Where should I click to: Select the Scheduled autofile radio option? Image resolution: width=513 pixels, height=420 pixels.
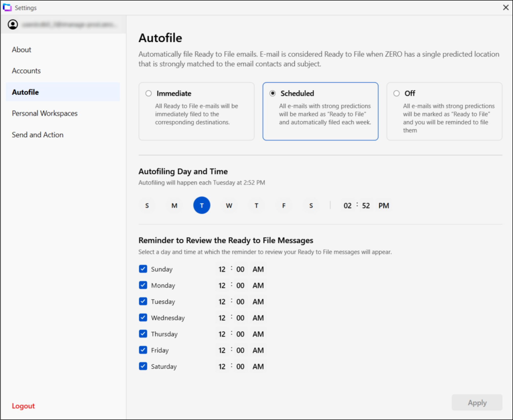(273, 93)
